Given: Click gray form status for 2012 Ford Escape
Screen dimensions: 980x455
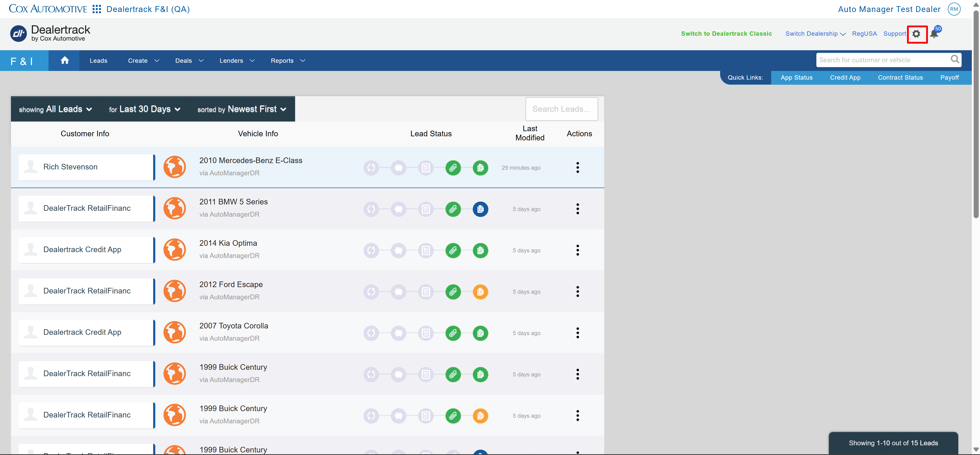Looking at the screenshot, I should 426,292.
